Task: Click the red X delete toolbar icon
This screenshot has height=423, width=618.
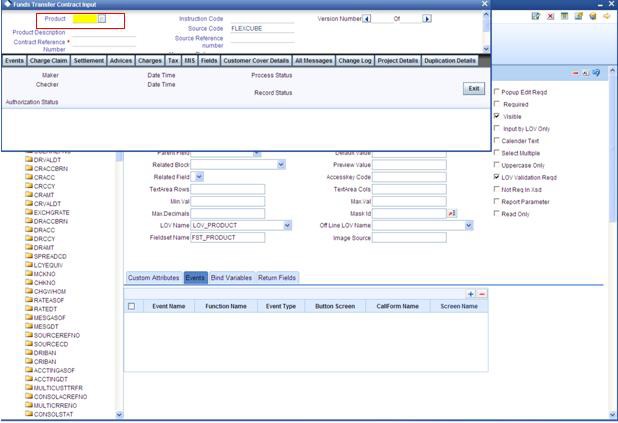Action: point(551,16)
